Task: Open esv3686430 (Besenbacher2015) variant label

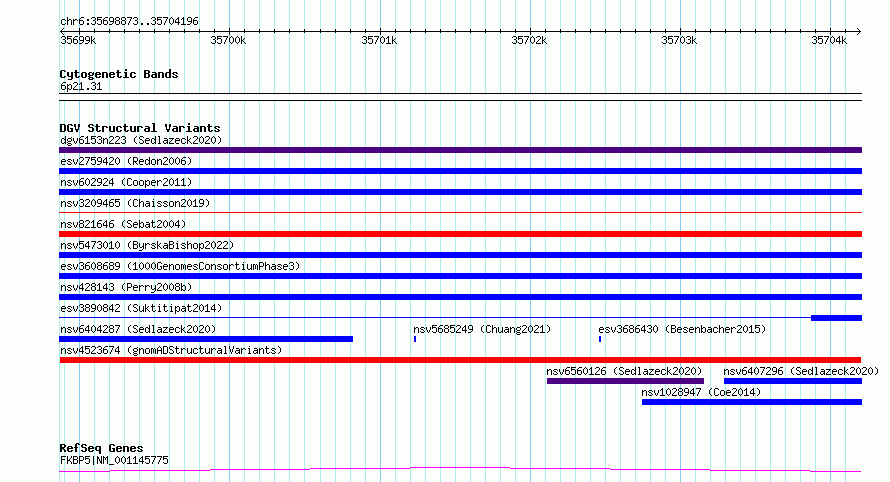Action: (x=682, y=329)
